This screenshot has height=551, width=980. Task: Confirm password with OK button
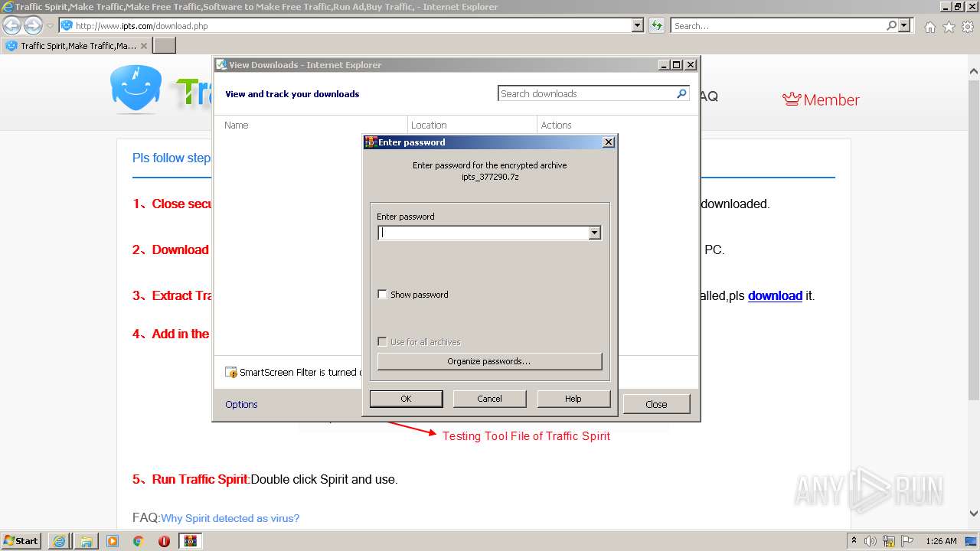(406, 399)
